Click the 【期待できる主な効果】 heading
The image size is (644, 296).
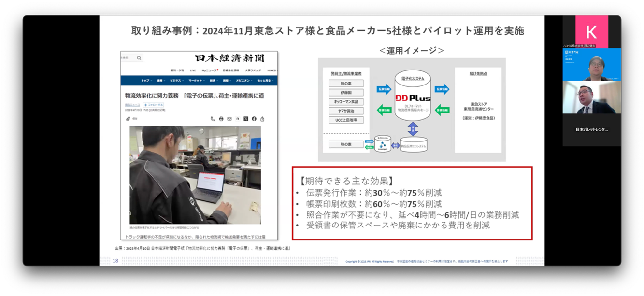point(347,181)
